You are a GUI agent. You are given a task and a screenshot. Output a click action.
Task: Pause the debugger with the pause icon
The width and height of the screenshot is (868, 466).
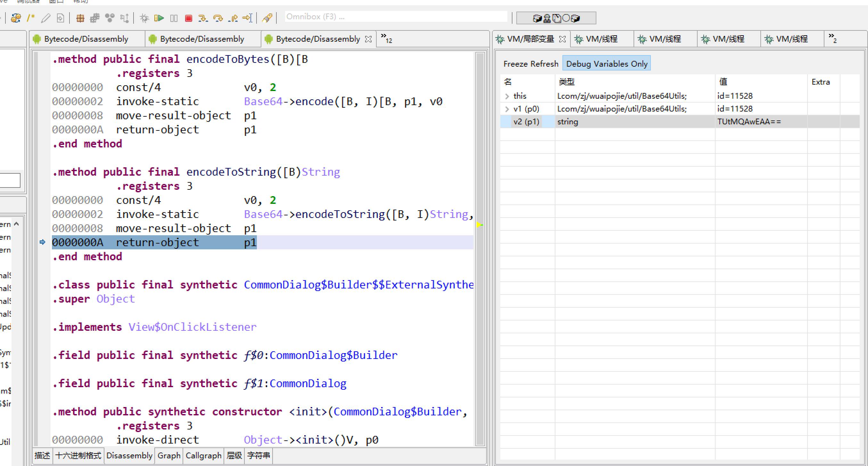point(174,18)
